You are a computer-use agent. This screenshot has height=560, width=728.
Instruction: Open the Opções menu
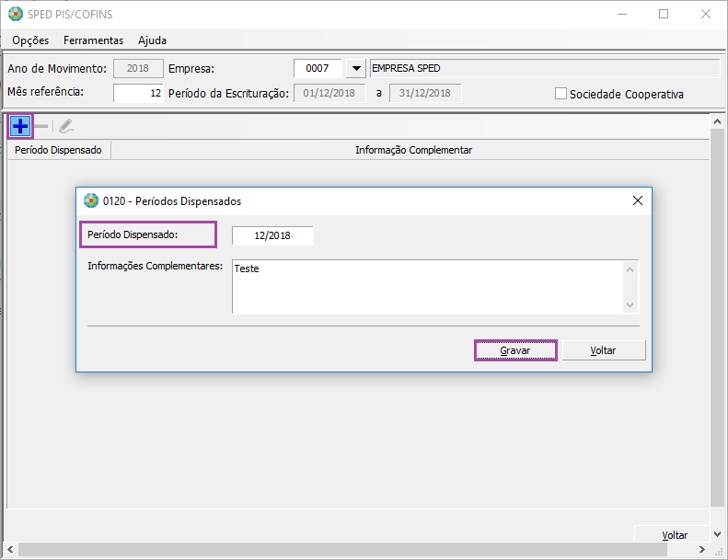coord(30,40)
